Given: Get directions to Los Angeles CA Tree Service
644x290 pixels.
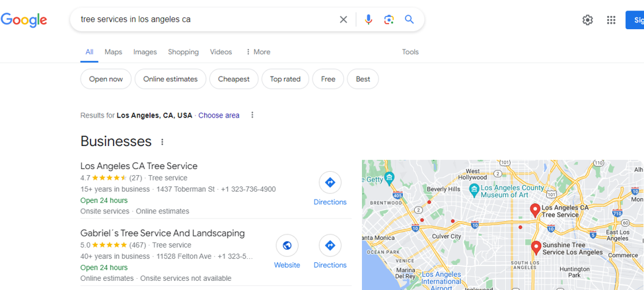Looking at the screenshot, I should pyautogui.click(x=330, y=188).
